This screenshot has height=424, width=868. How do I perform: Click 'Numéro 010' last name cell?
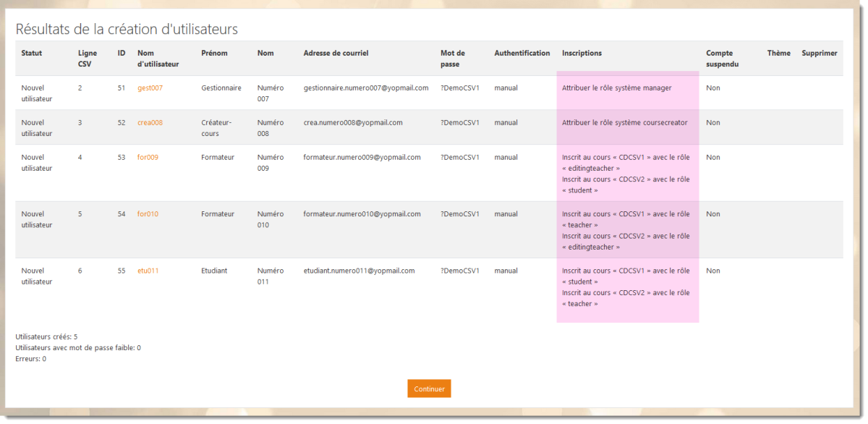click(x=271, y=219)
